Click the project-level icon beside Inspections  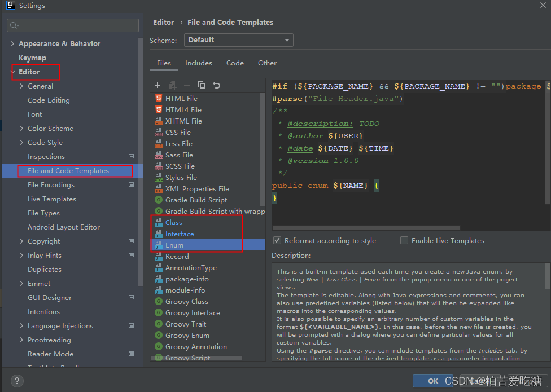click(132, 157)
